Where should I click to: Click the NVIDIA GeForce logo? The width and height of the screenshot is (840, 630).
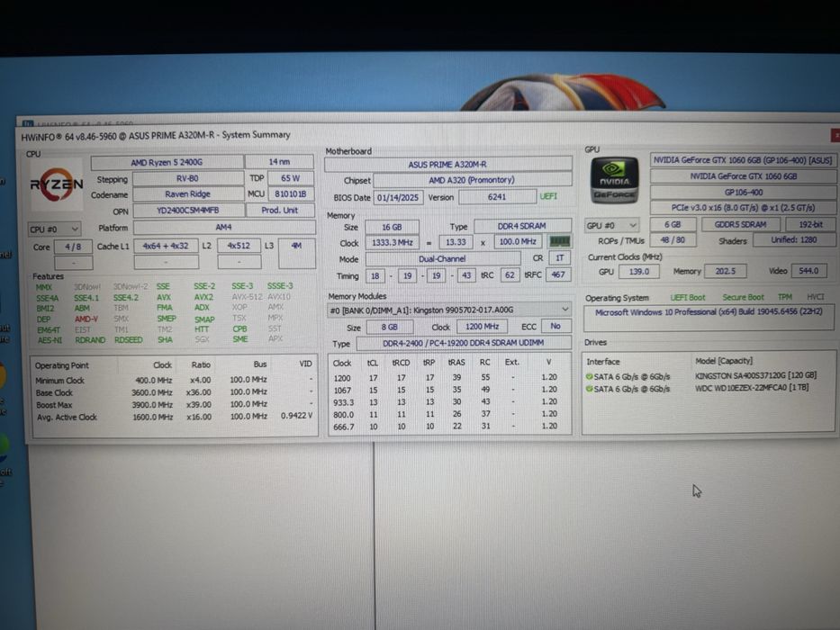(614, 181)
